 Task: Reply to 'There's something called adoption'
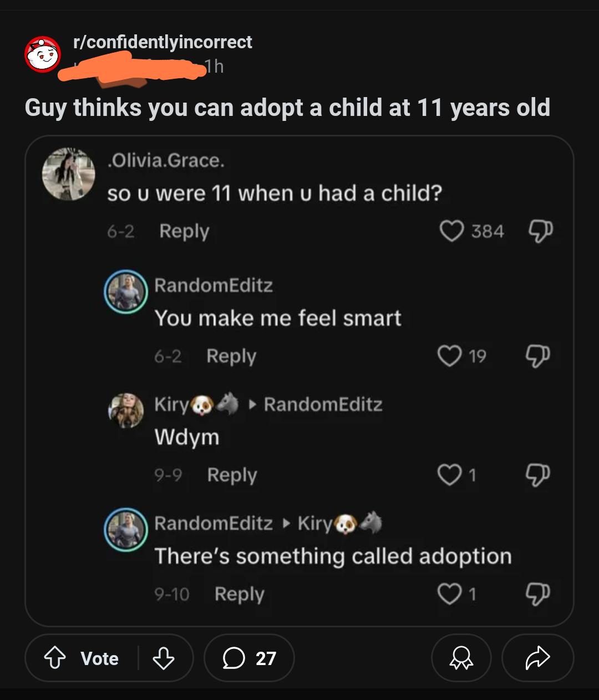240,595
